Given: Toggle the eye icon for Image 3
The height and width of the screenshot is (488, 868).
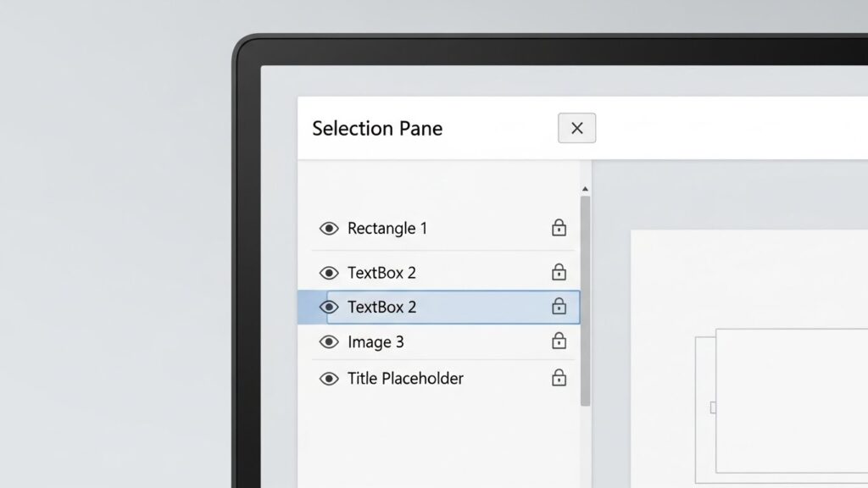Looking at the screenshot, I should (329, 342).
